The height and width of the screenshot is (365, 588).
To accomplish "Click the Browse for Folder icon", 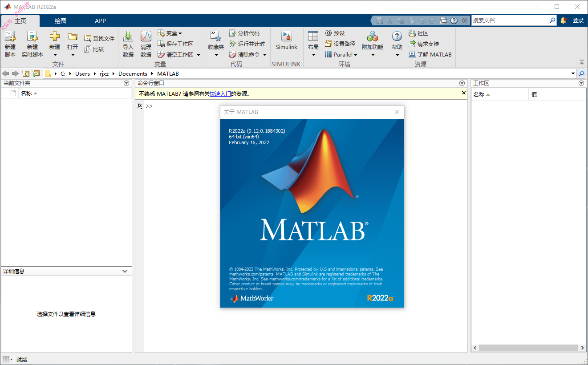I will pyautogui.click(x=36, y=73).
